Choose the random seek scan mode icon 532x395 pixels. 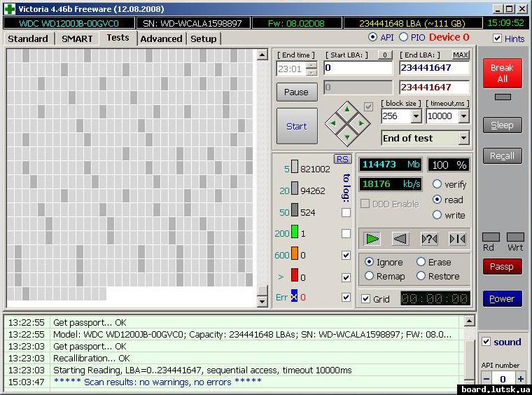[x=429, y=239]
